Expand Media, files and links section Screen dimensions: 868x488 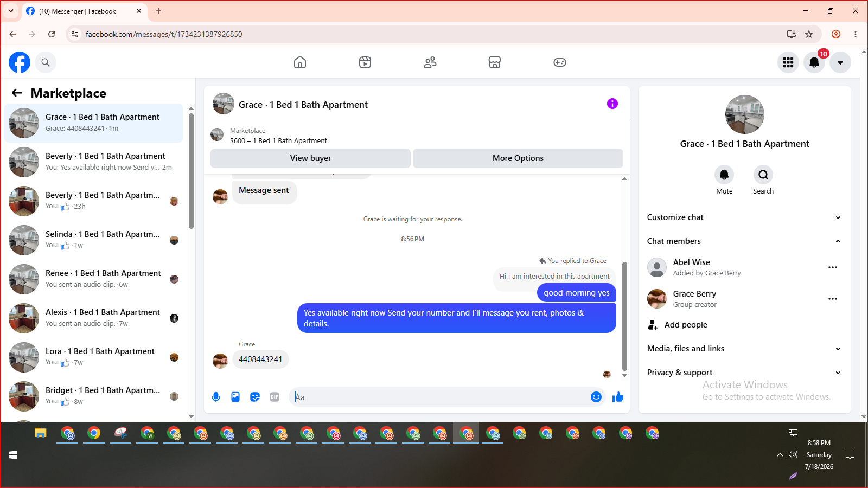click(744, 349)
